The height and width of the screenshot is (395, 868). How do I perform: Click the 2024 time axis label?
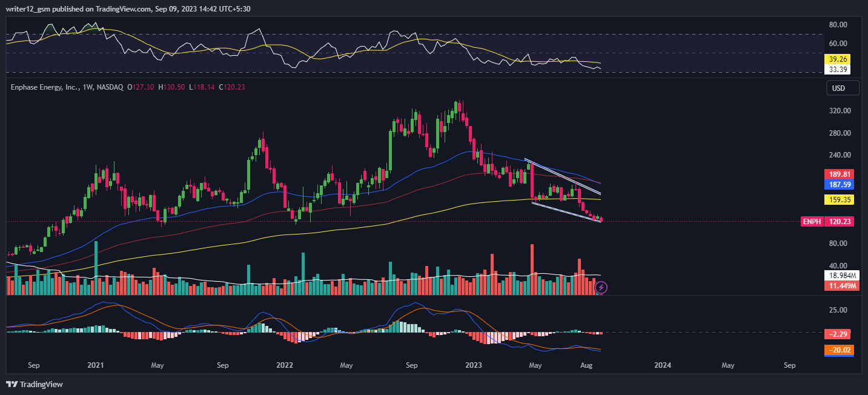[663, 365]
